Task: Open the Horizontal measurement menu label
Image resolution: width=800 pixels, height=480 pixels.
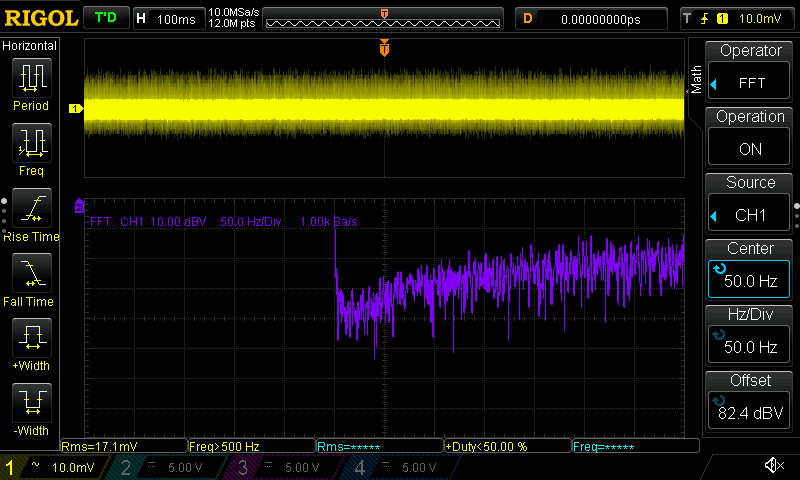Action: [x=30, y=46]
